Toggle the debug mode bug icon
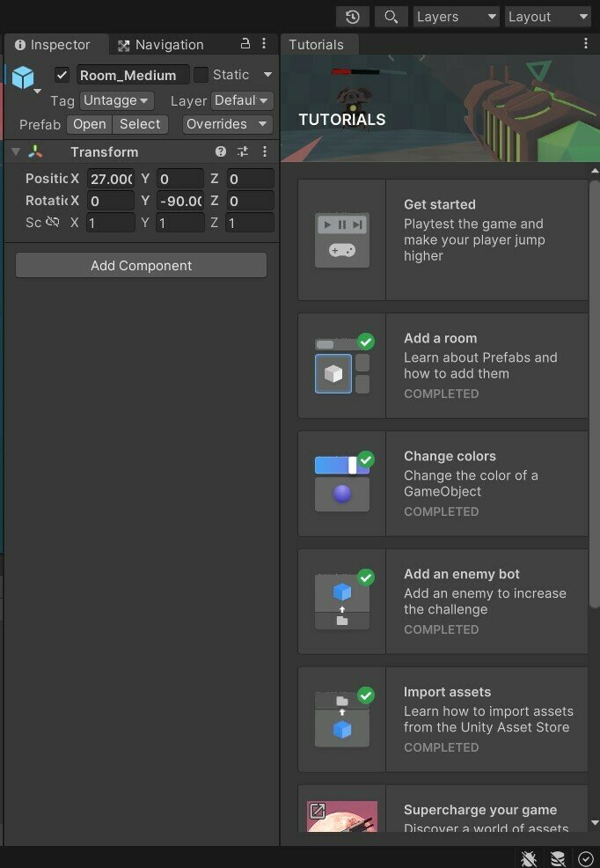 pos(529,858)
